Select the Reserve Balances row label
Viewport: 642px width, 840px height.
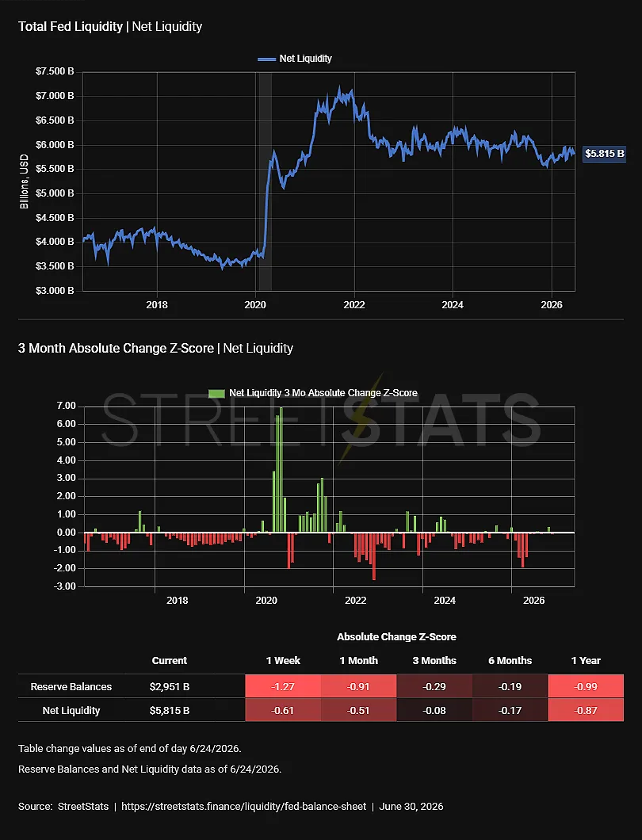71,687
